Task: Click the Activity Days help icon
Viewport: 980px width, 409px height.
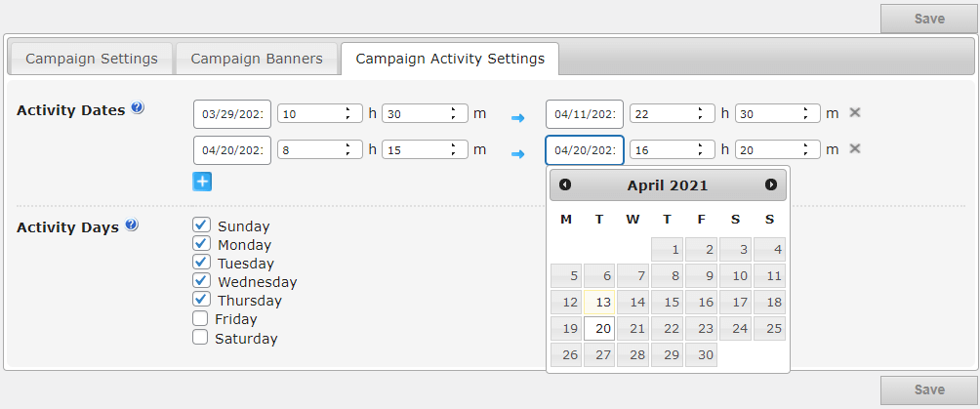Action: 132,225
